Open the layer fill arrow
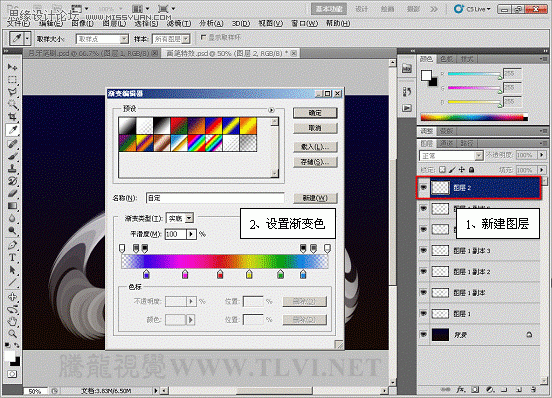This screenshot has height=398, width=552. 542,170
